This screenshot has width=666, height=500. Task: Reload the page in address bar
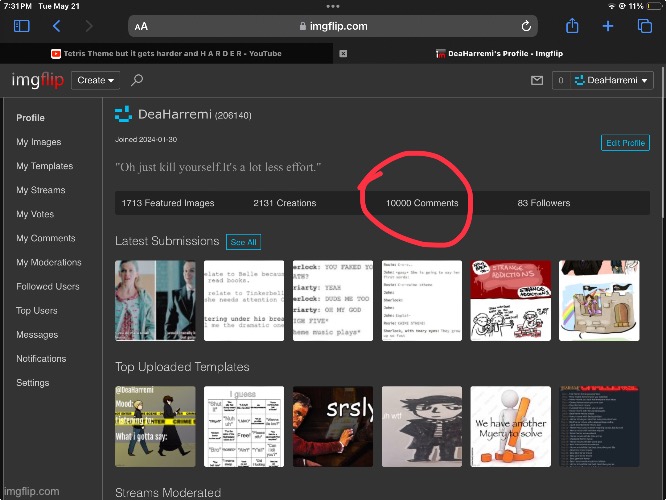(x=526, y=27)
